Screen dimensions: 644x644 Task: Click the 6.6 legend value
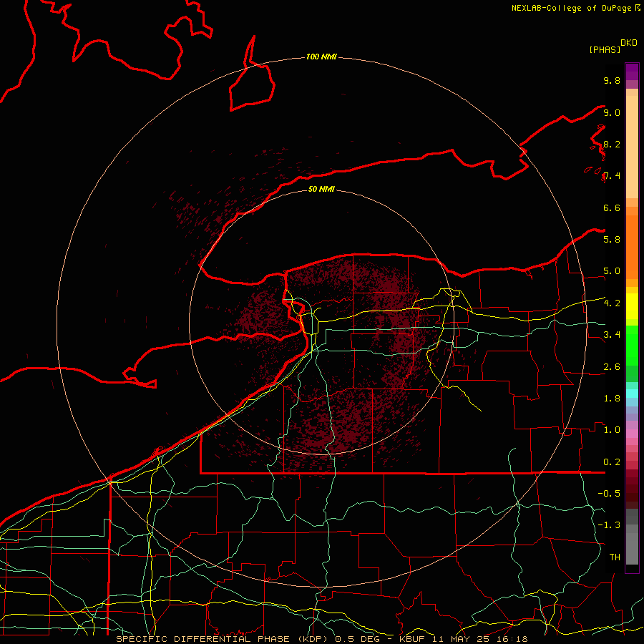click(x=612, y=208)
